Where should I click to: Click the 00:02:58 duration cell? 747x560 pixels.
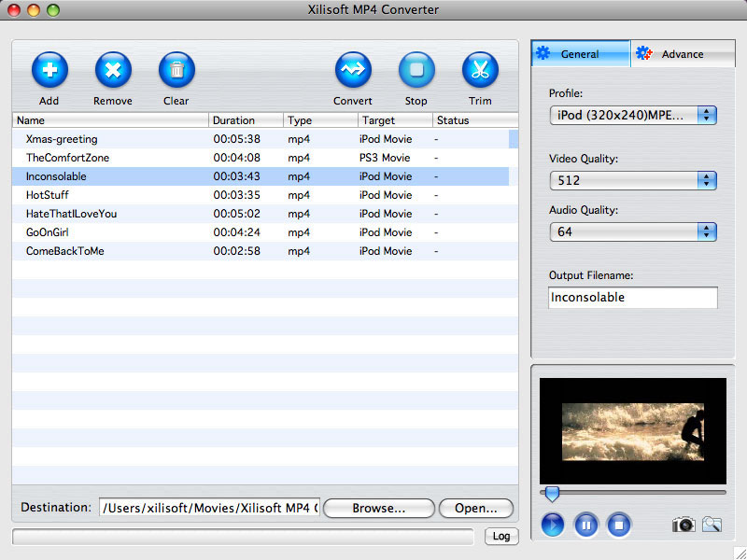[x=237, y=251]
